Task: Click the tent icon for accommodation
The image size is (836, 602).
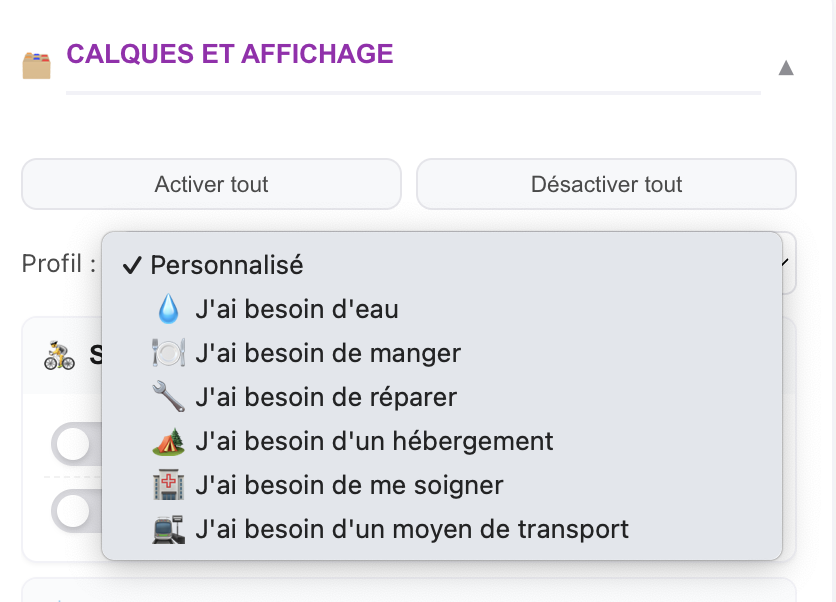Action: pos(168,441)
